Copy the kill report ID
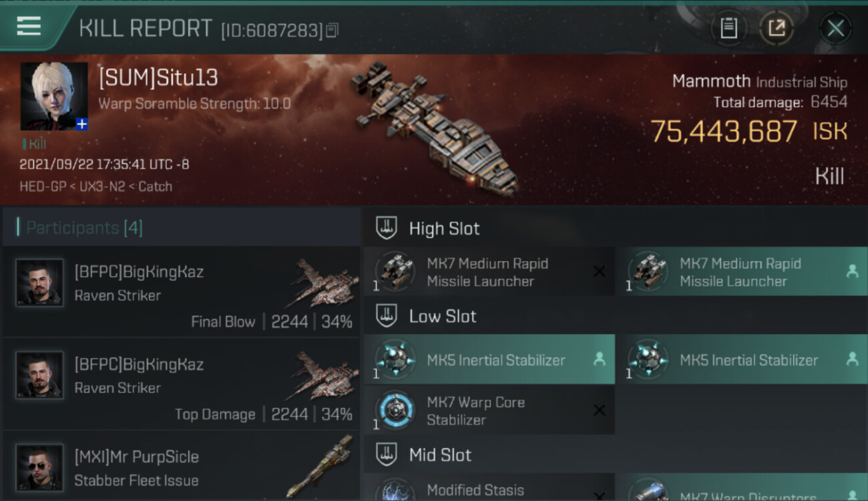Image resolution: width=868 pixels, height=501 pixels. (332, 30)
